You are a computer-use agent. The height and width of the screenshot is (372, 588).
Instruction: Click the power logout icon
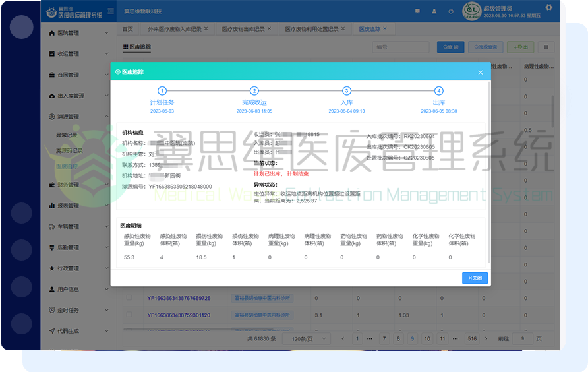450,11
